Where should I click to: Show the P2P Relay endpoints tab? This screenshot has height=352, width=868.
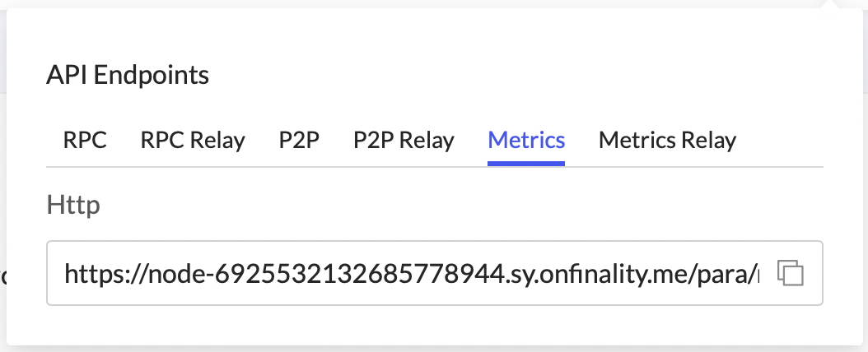coord(404,140)
